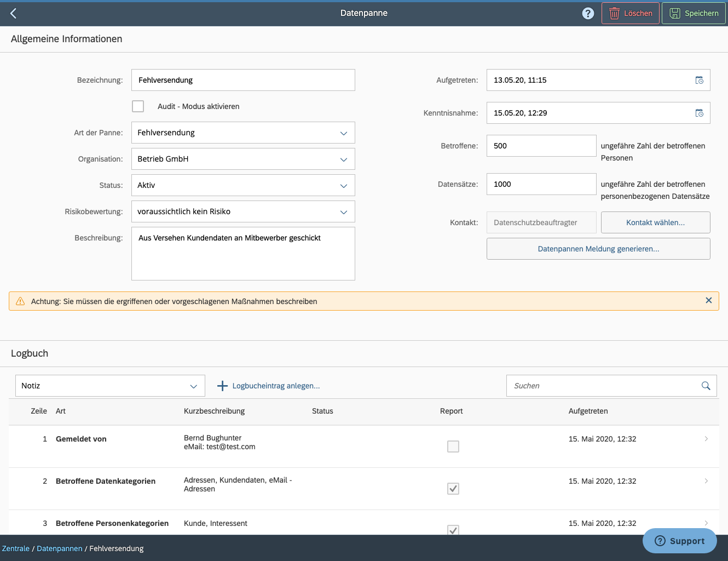This screenshot has width=728, height=561.
Task: Check Report box for Gemeldet von
Action: pos(453,446)
